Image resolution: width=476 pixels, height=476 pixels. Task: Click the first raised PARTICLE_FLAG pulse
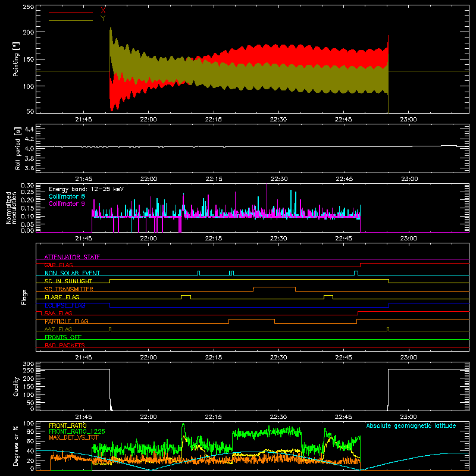(252, 321)
